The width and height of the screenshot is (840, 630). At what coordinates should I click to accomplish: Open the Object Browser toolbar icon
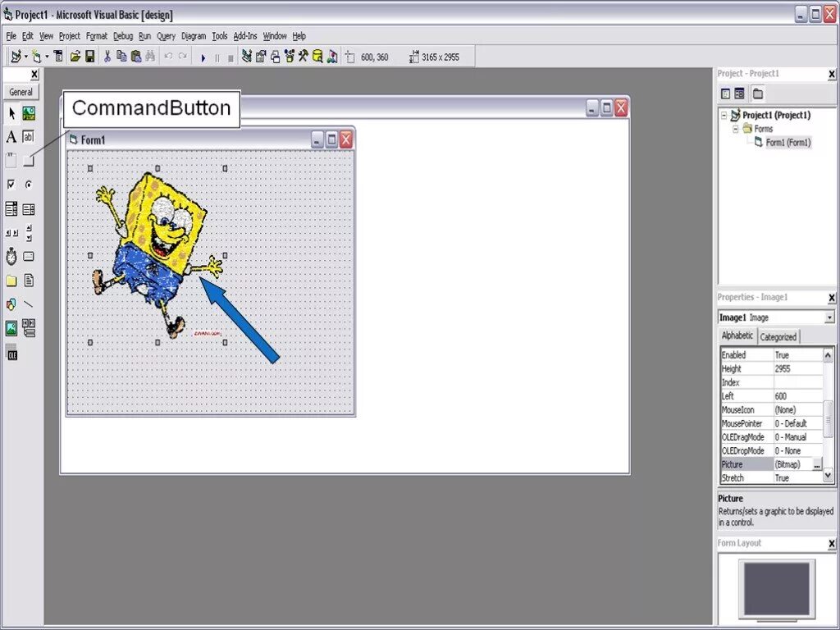(290, 57)
